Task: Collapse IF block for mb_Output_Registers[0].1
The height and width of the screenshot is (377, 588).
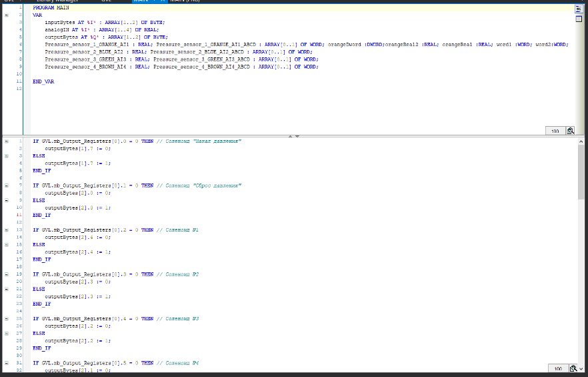Action: tap(7, 185)
